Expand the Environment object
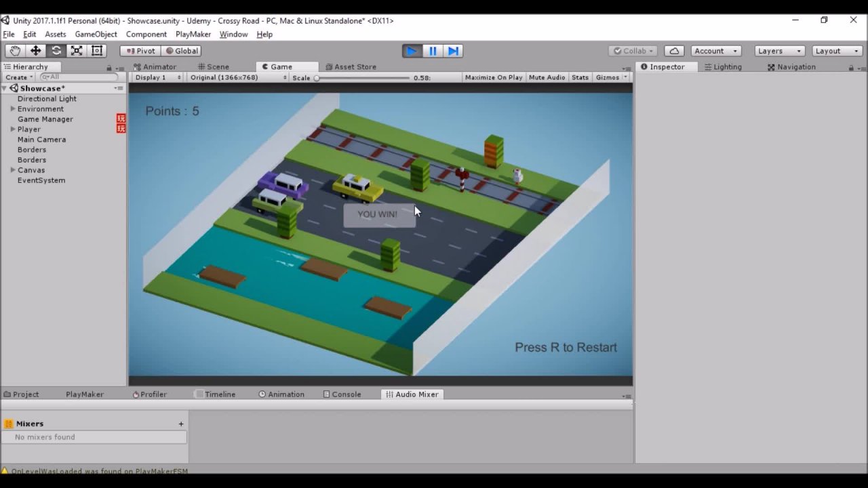The width and height of the screenshot is (868, 488). coord(13,108)
